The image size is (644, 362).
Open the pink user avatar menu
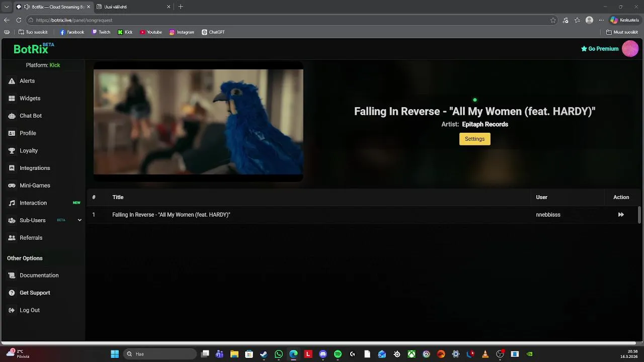[630, 49]
